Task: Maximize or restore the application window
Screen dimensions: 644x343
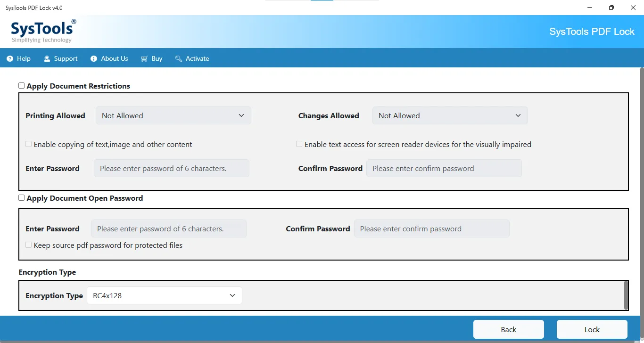Action: pos(611,8)
